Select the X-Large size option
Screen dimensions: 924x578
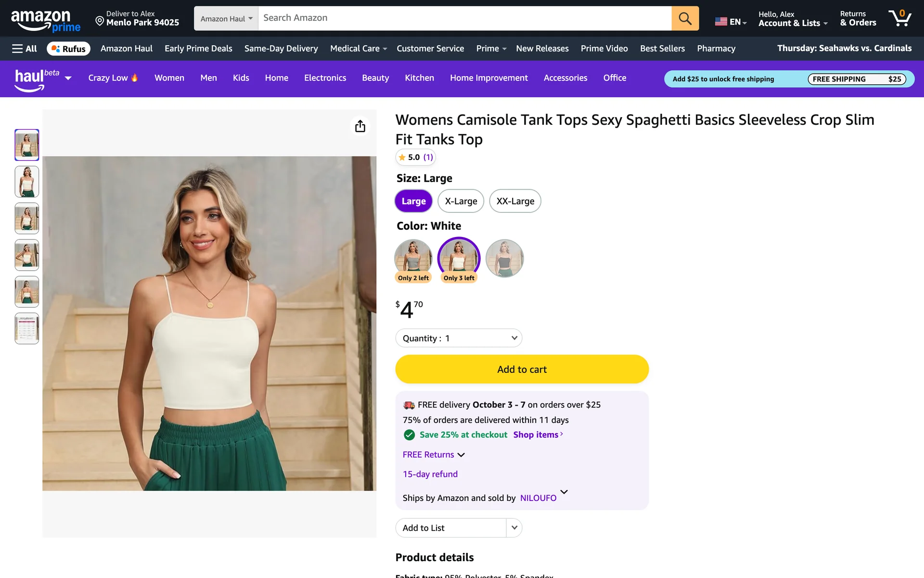click(461, 201)
